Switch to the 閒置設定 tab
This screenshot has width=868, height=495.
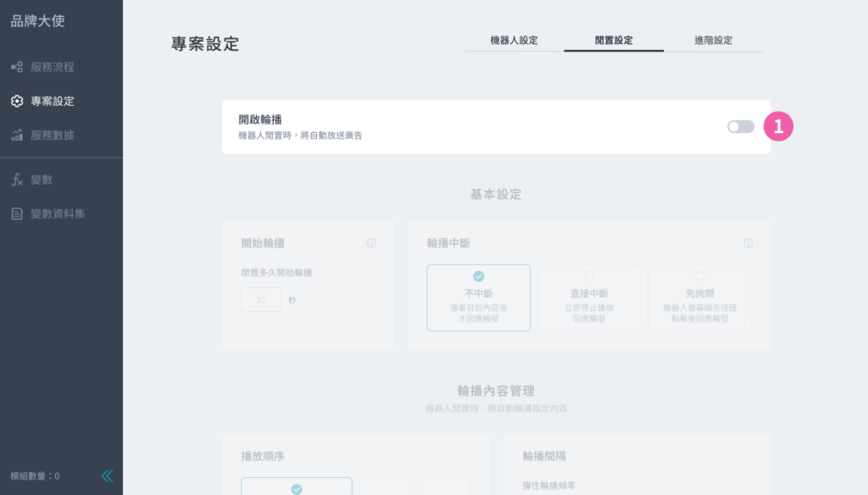[x=614, y=41]
